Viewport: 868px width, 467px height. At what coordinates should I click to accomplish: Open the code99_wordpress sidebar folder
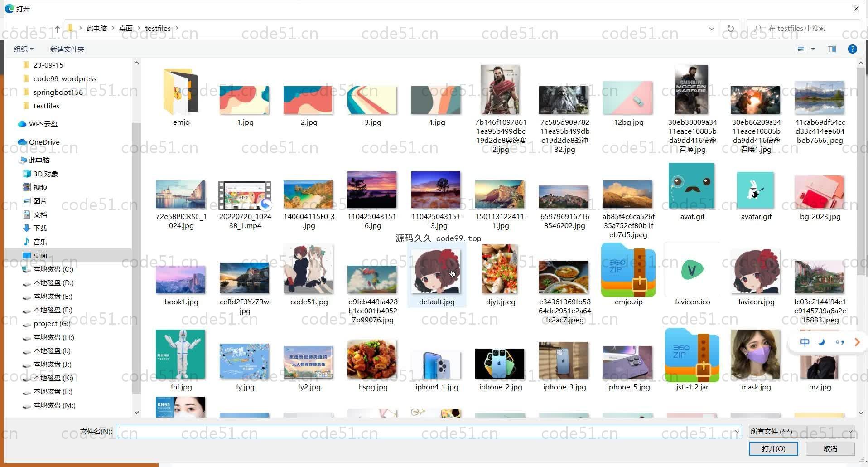(65, 78)
